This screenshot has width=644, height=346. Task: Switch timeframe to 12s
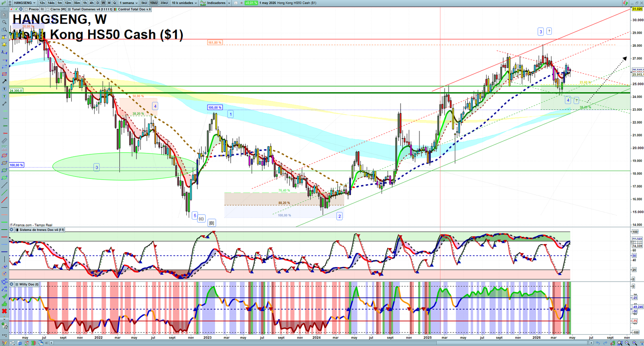point(42,3)
